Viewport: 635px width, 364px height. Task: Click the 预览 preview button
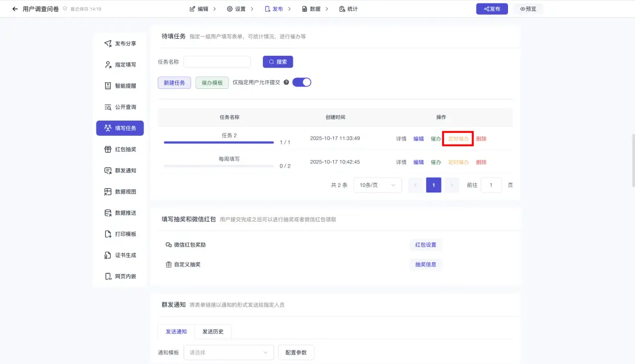528,9
